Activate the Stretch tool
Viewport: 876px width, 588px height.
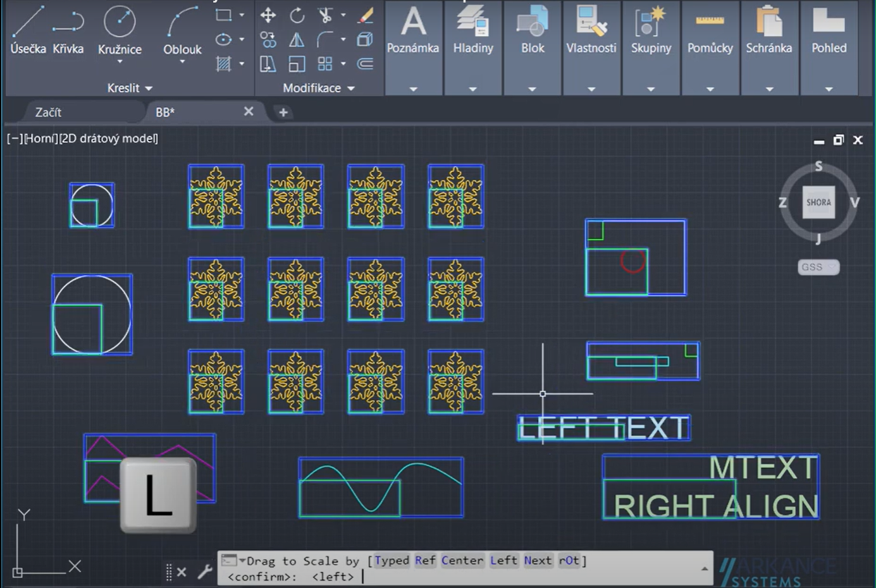pos(268,64)
